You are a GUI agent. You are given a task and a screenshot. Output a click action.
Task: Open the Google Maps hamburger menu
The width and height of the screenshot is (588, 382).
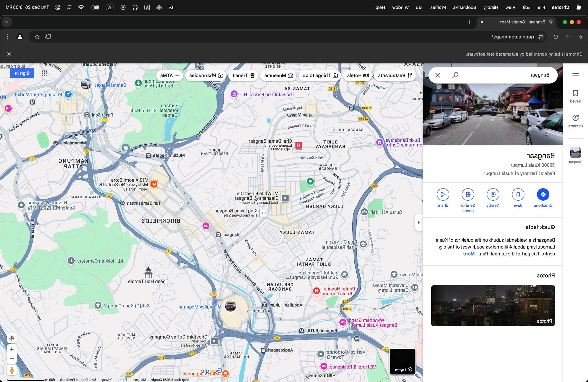pyautogui.click(x=575, y=75)
